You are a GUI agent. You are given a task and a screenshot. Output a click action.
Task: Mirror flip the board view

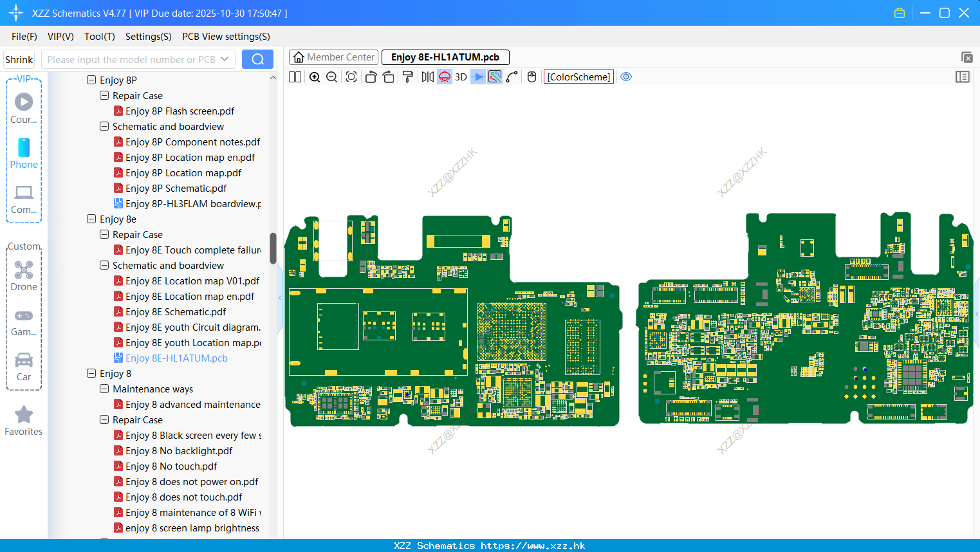point(427,77)
